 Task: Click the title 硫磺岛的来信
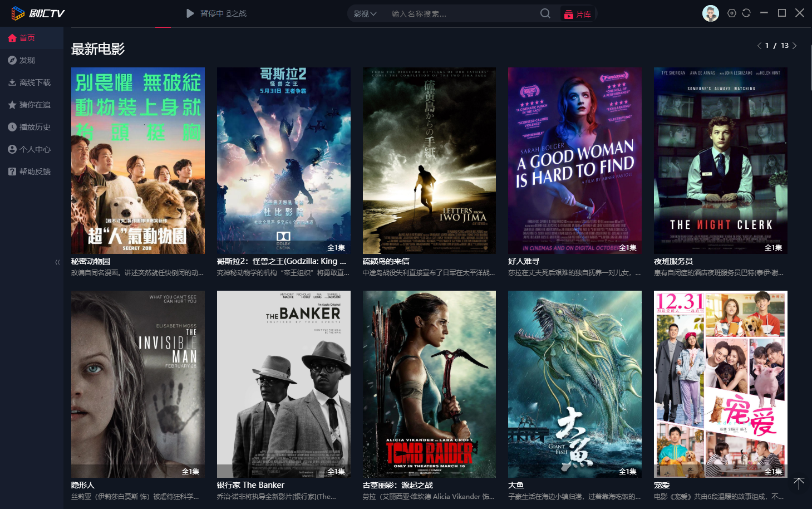(386, 261)
